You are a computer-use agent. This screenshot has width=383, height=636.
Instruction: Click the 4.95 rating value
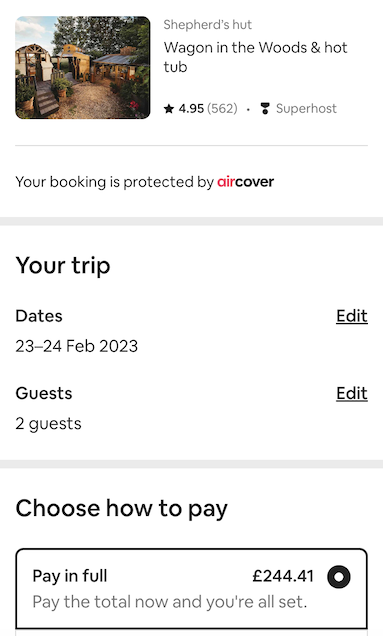point(191,109)
